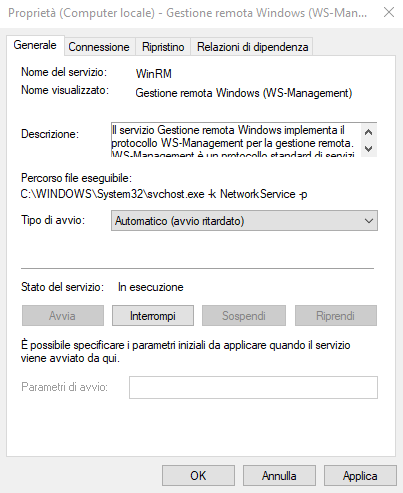Click the Interrompi button

[x=153, y=316]
